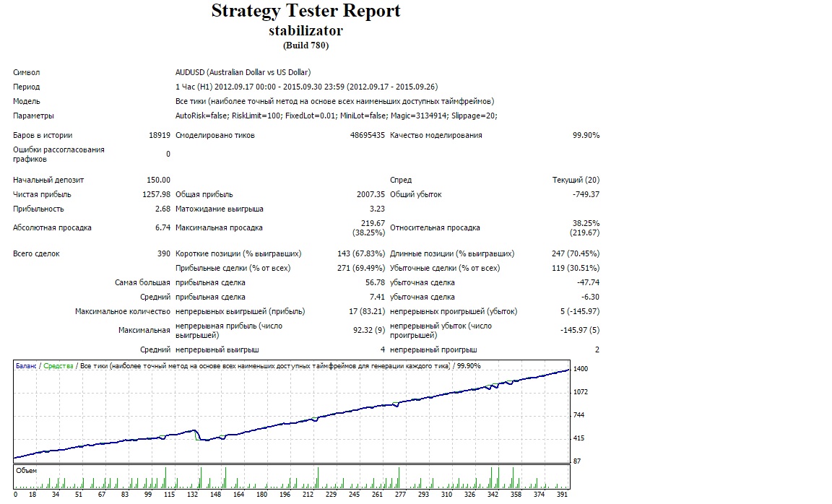Click the 'Strategy Tester Report' title
This screenshot has height=504, width=832.
click(305, 11)
